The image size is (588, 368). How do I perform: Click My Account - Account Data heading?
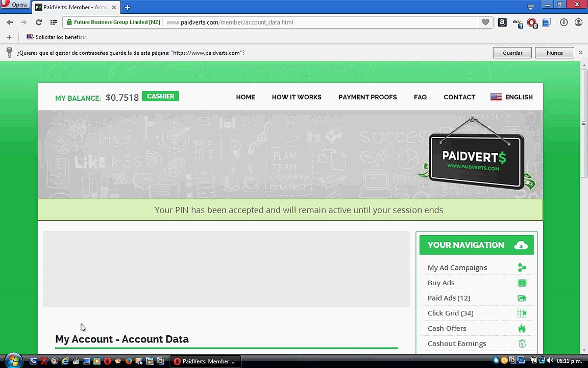[122, 339]
